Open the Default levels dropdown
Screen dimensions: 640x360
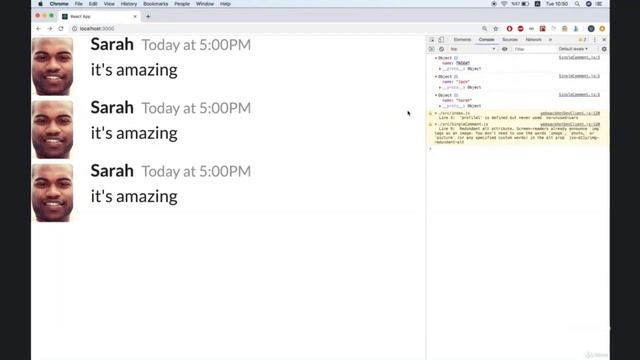573,49
